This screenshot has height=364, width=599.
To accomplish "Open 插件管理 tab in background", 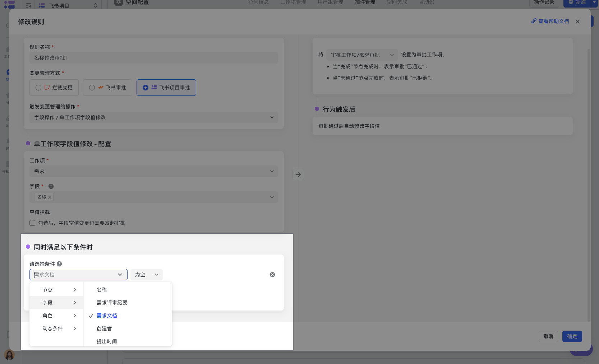I will 365,2.
